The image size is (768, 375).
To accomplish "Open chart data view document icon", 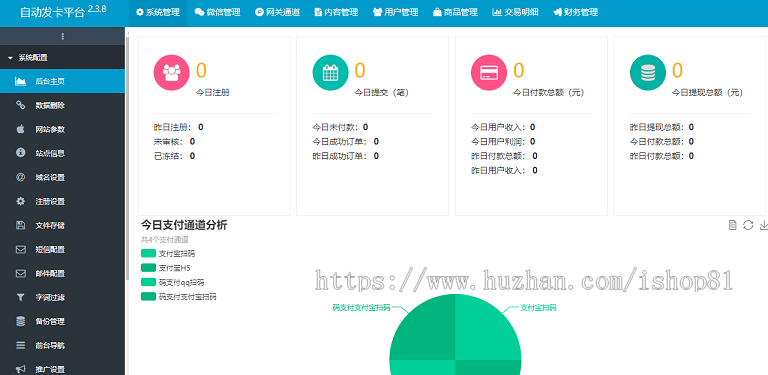I will [733, 225].
